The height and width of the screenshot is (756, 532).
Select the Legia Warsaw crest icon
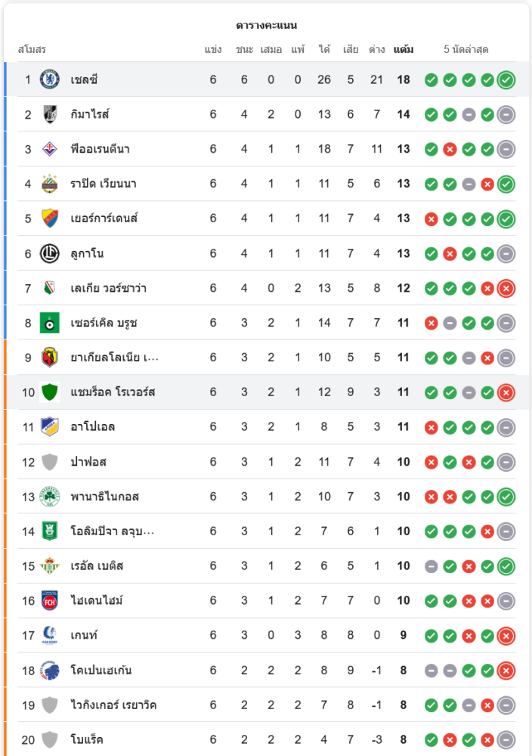50,288
